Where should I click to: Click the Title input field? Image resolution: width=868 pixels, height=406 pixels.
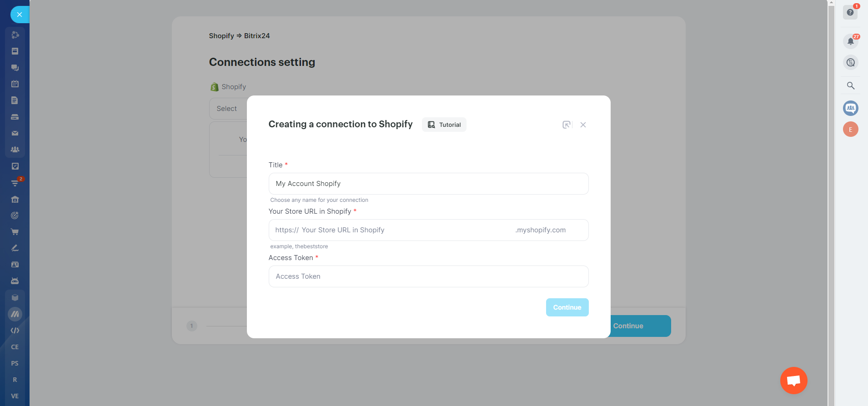coord(428,184)
